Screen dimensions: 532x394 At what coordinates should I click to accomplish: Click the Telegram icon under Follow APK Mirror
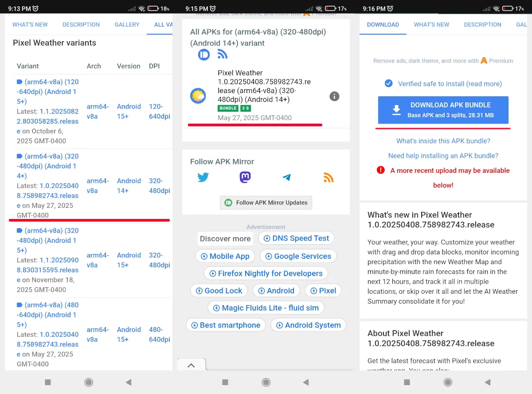tap(286, 176)
